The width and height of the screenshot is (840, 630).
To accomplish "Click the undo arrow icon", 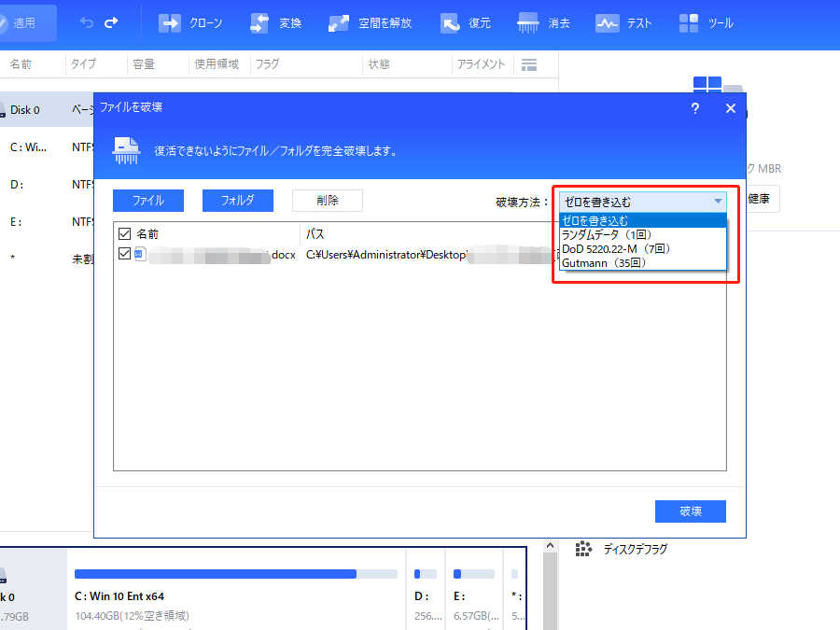I will pos(87,22).
